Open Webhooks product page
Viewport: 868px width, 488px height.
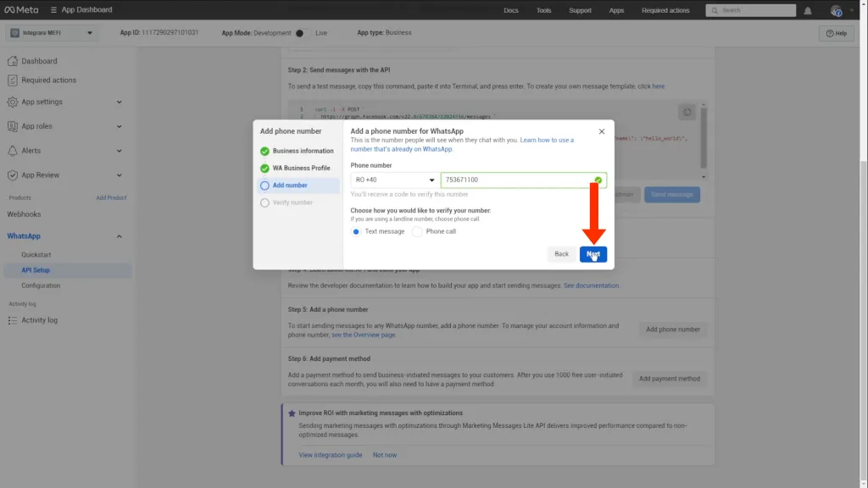24,214
